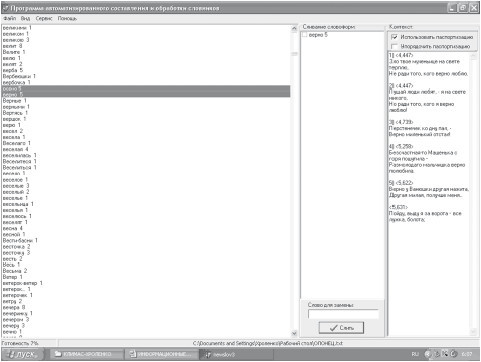Click context entry 3|| <4,733>
This screenshot has width=481, height=362.
click(x=401, y=122)
